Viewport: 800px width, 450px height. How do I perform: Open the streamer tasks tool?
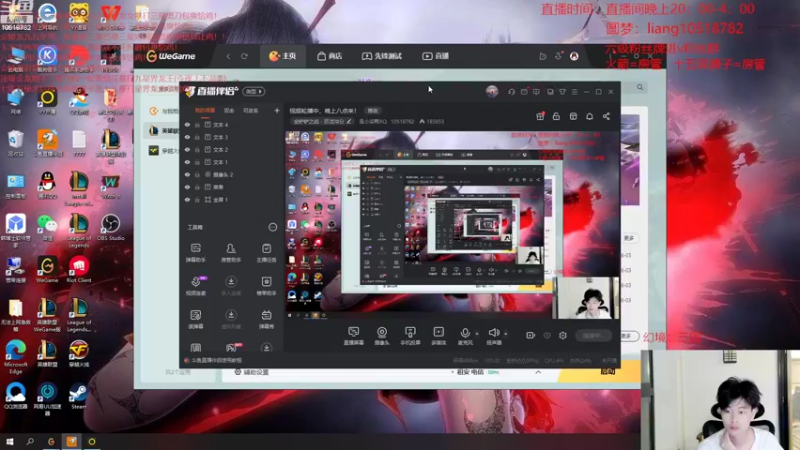266,253
